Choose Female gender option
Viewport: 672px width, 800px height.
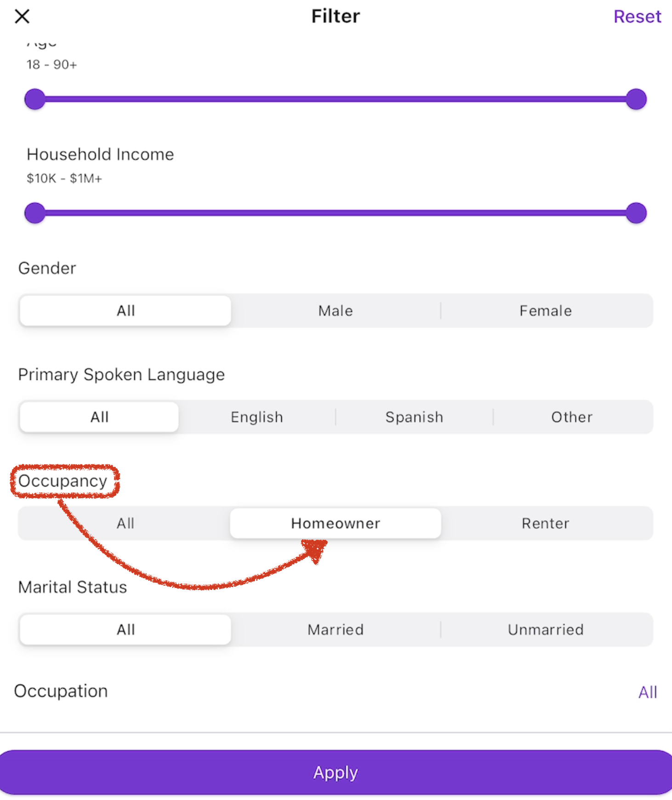546,311
